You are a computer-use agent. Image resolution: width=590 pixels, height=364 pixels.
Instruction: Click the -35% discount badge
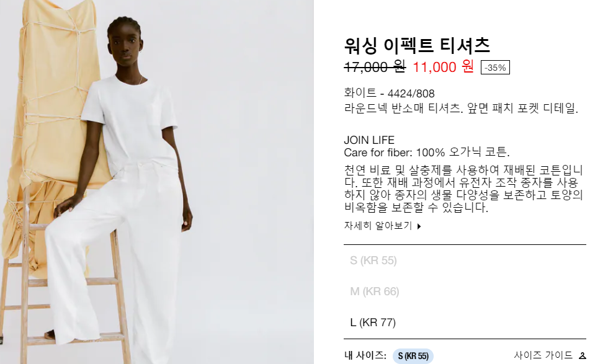[x=495, y=68]
